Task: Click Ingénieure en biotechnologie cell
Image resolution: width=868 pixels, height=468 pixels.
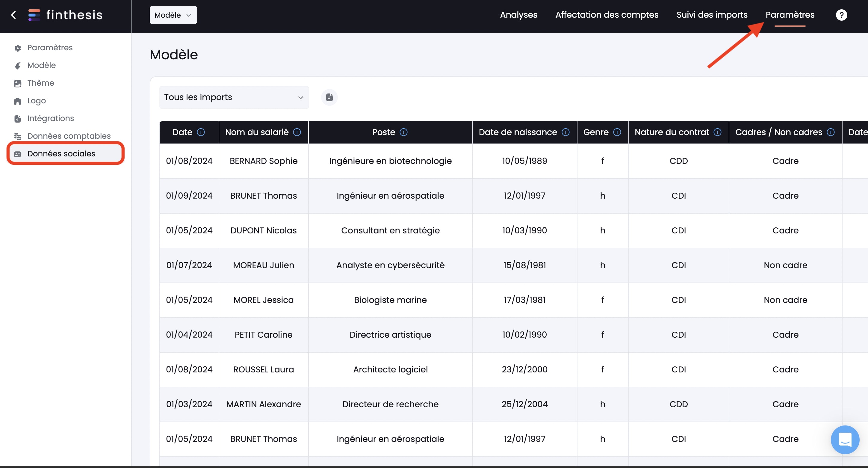Action: [x=390, y=161]
